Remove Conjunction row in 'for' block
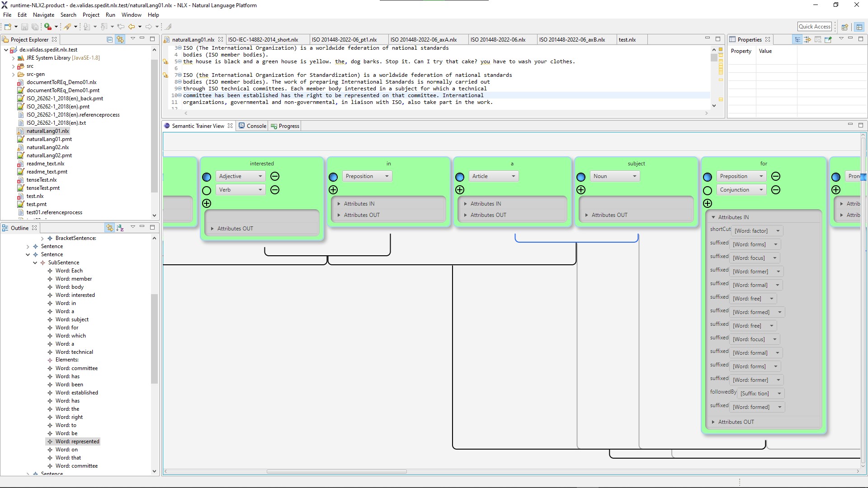Viewport: 868px width, 488px height. (x=776, y=190)
